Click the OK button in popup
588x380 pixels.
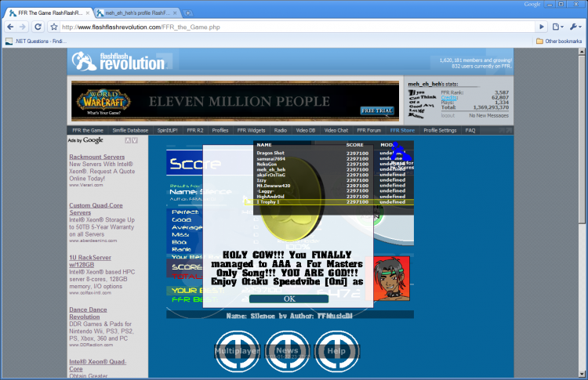point(289,299)
